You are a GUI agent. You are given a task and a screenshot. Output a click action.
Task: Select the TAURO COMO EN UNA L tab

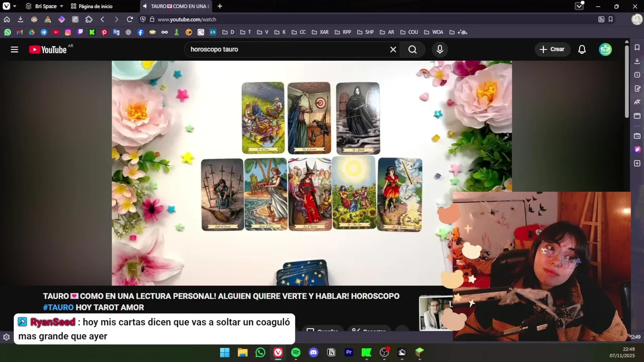click(176, 6)
